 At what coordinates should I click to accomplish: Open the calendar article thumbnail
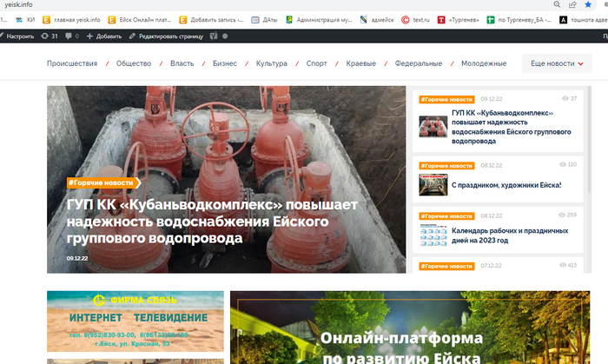coord(433,235)
